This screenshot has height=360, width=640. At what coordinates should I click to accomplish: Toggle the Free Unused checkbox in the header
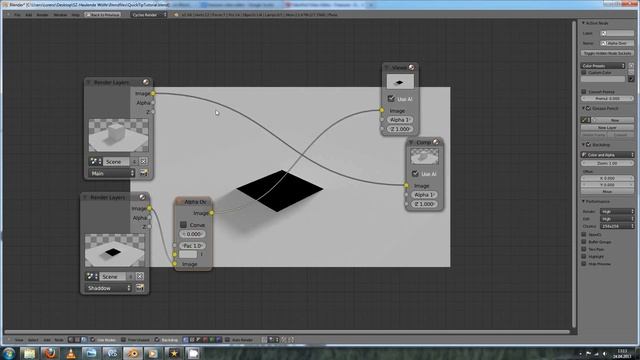[x=123, y=340]
